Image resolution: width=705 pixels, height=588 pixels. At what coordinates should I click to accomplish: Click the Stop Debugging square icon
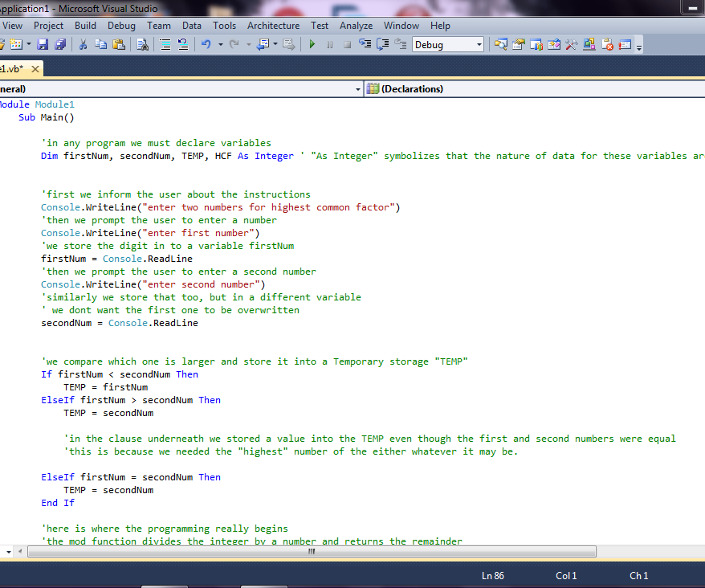(347, 44)
